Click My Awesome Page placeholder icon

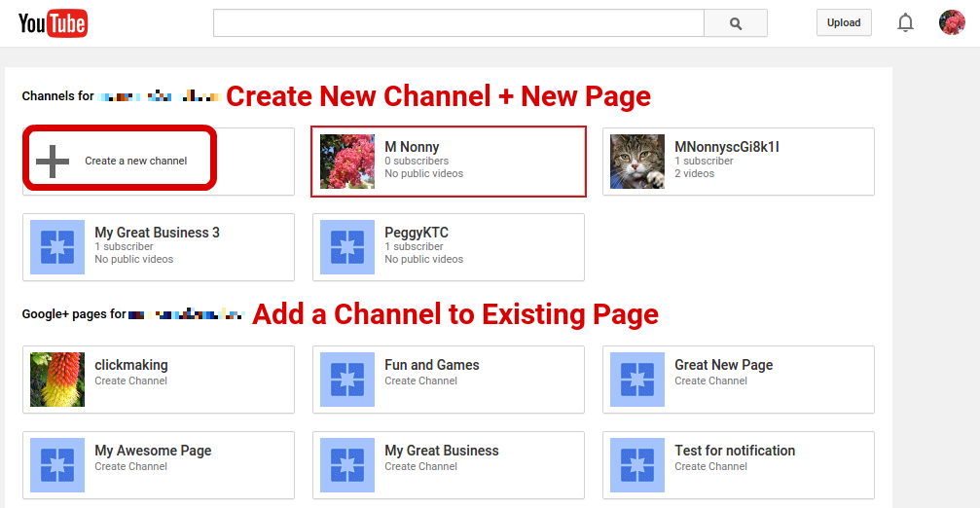click(x=57, y=465)
